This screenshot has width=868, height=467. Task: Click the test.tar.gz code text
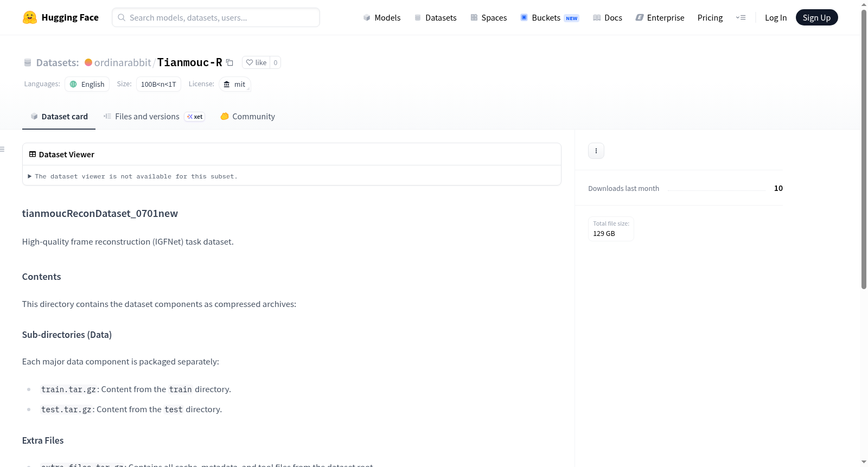(x=66, y=410)
